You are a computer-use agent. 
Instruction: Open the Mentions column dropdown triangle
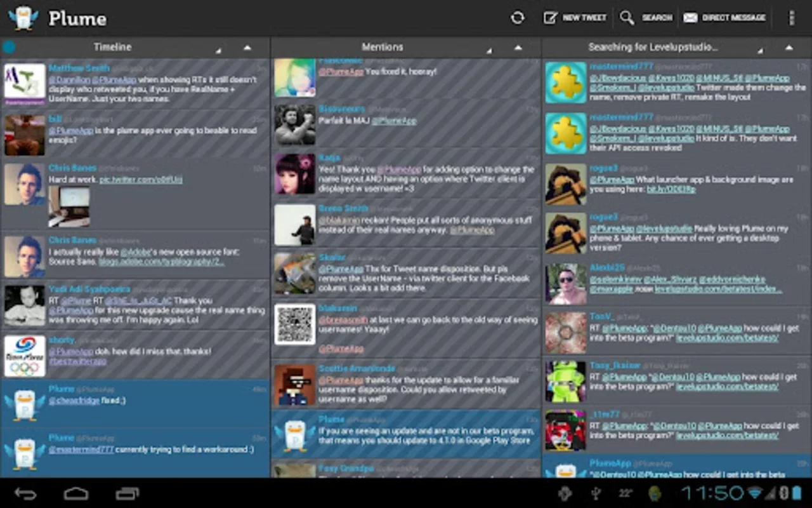(489, 50)
